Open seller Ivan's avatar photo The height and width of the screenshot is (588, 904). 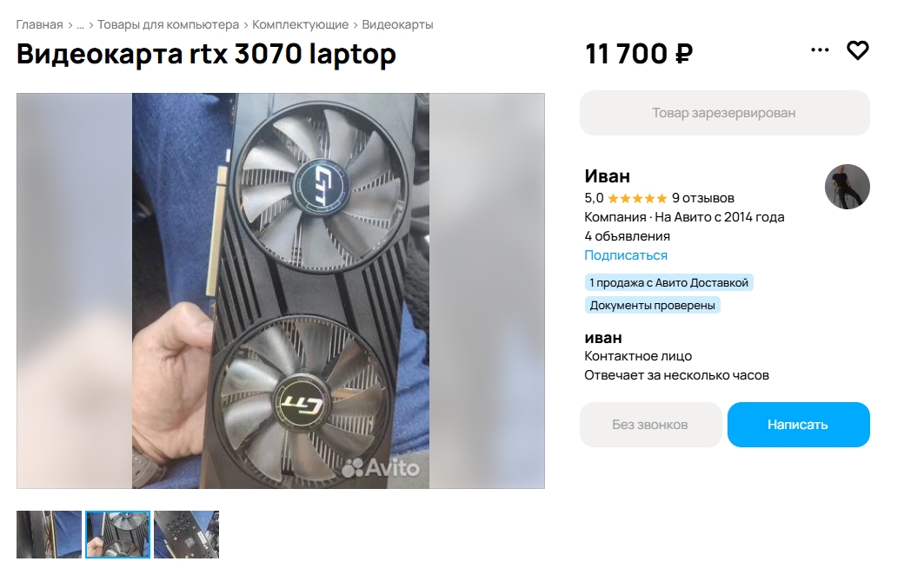(847, 187)
